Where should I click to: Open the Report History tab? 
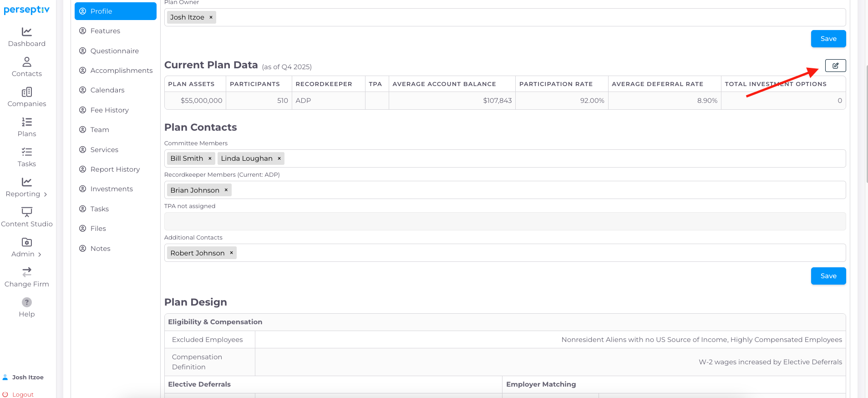click(116, 169)
